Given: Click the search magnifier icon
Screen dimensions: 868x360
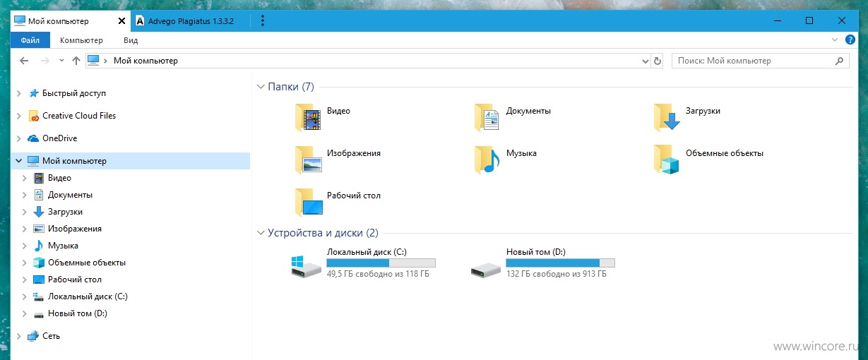Looking at the screenshot, I should (840, 61).
